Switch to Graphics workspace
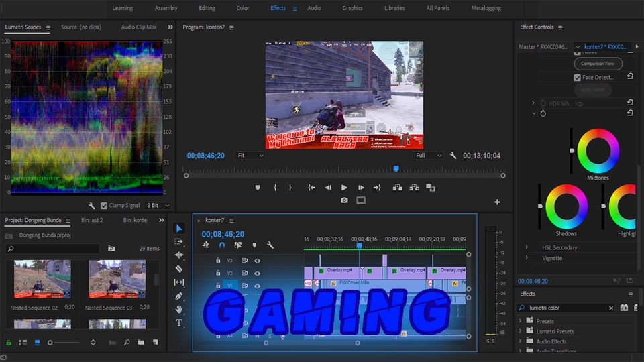 [352, 8]
